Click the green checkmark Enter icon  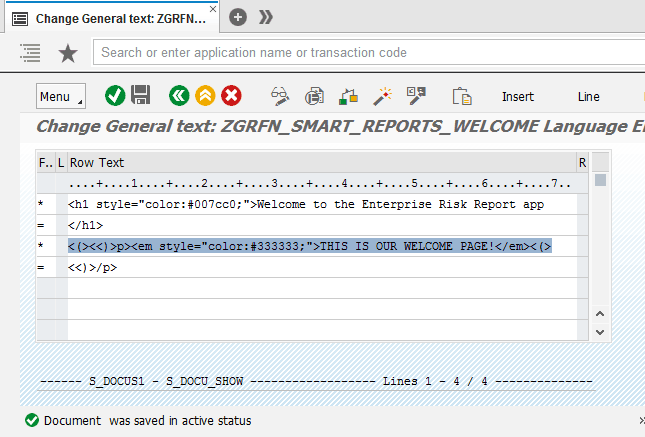pyautogui.click(x=115, y=96)
